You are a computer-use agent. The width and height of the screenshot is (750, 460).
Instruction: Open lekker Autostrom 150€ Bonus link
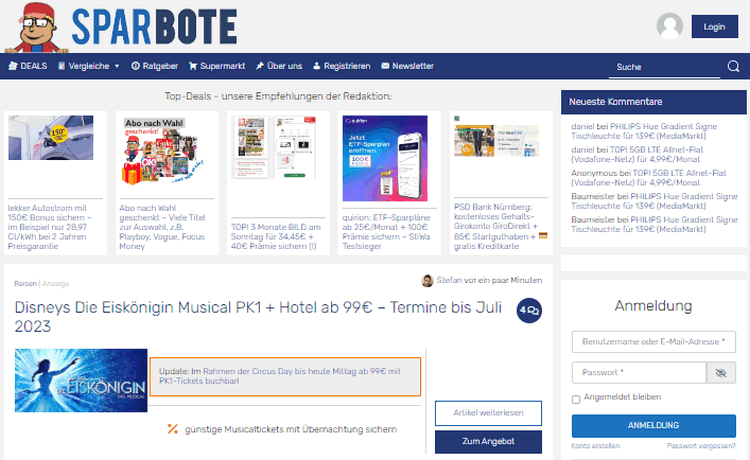(x=49, y=227)
